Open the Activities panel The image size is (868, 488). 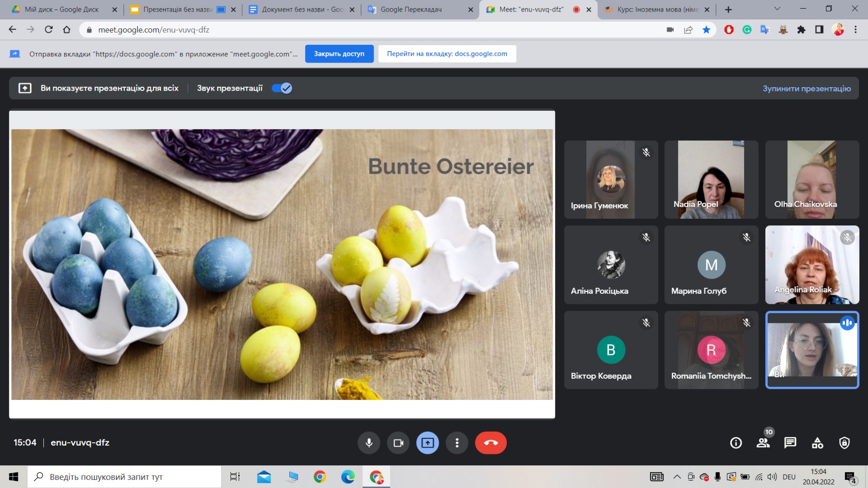[x=817, y=443]
